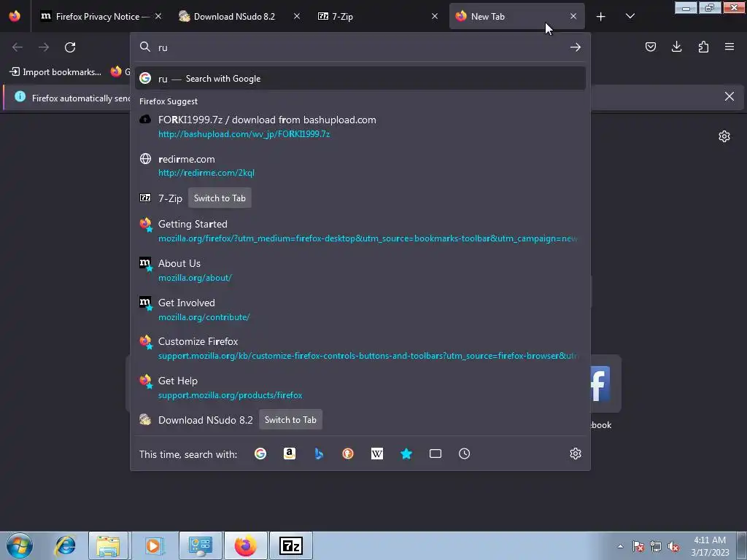This screenshot has width=747, height=560.
Task: Click the reload page icon
Action: point(70,47)
